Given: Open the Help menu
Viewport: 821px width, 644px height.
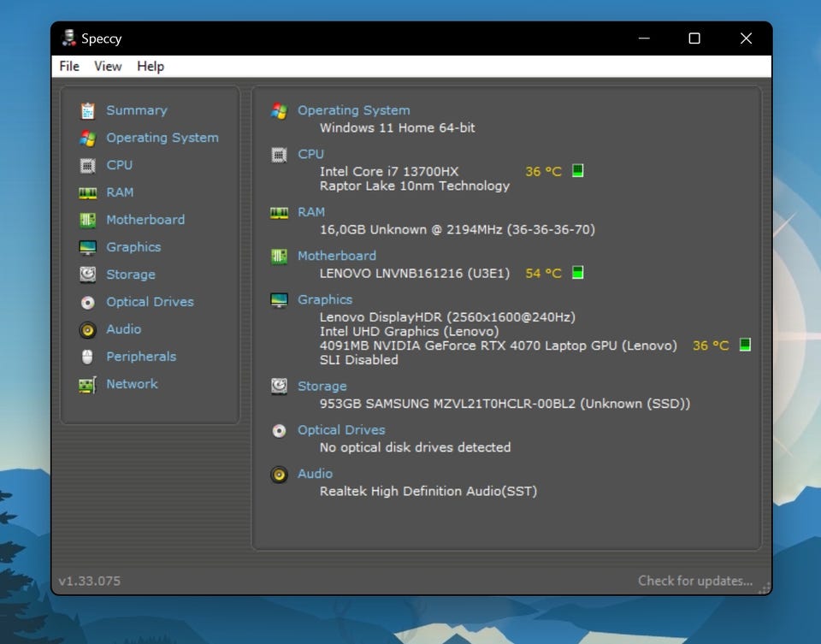Looking at the screenshot, I should (x=151, y=66).
